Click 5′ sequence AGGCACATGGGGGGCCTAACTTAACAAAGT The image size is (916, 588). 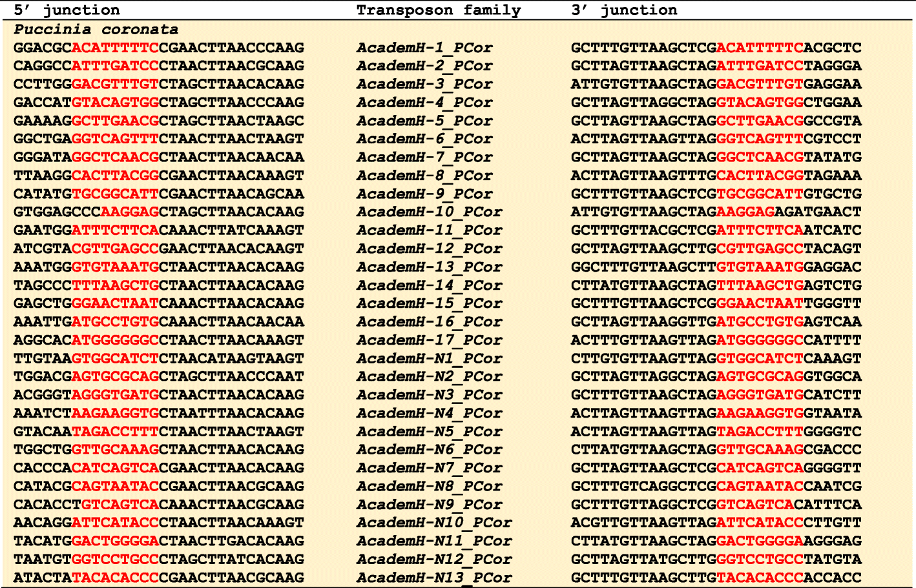pyautogui.click(x=159, y=340)
